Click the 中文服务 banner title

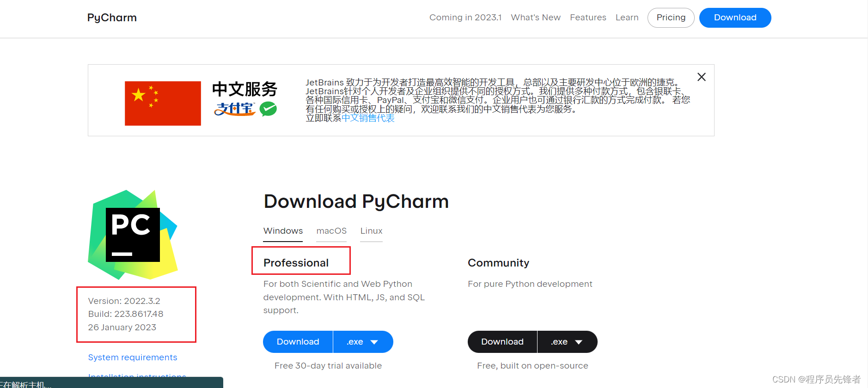point(245,89)
